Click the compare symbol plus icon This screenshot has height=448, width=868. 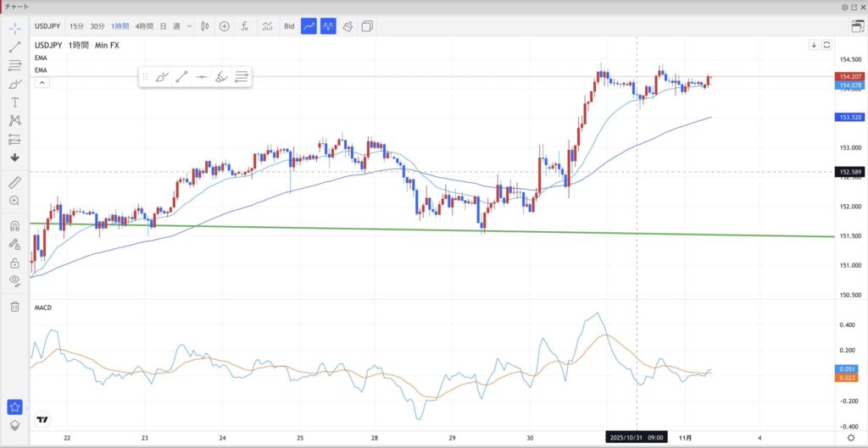[x=225, y=26]
